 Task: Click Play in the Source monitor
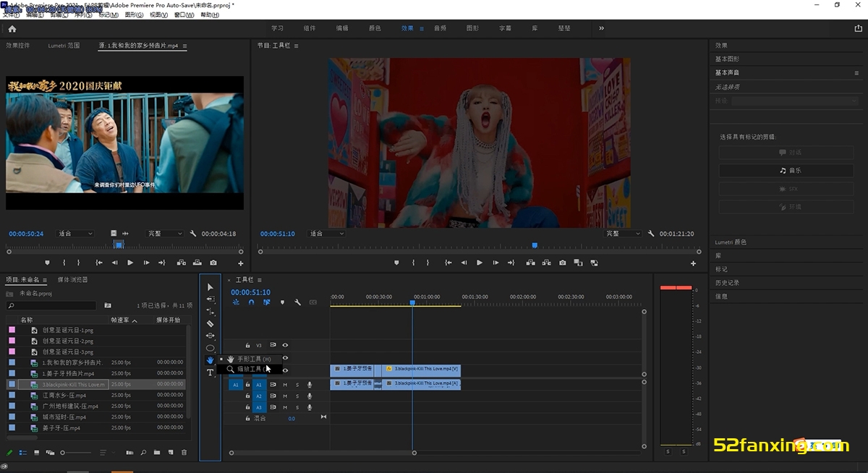click(130, 263)
